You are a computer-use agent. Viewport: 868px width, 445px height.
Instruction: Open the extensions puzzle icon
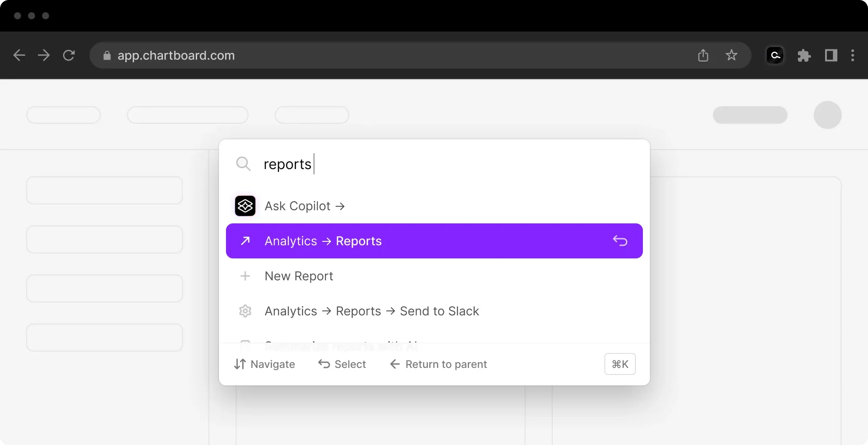(x=804, y=55)
